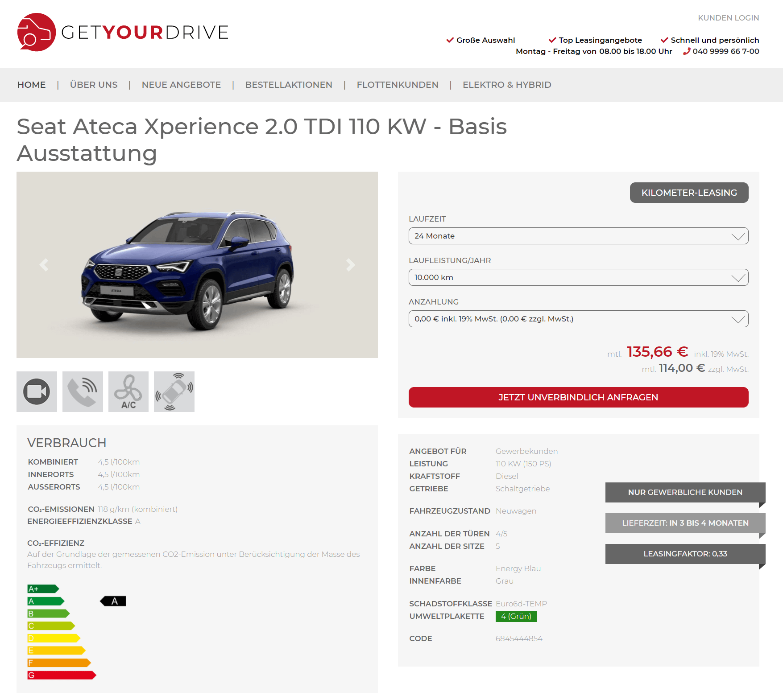The width and height of the screenshot is (783, 700).
Task: Click checkmark icon beside Top Leasingangebote
Action: 552,40
